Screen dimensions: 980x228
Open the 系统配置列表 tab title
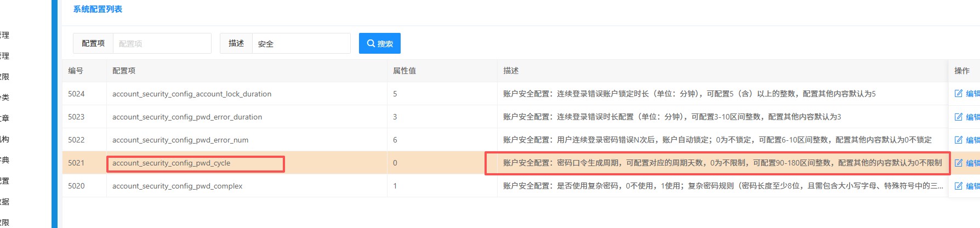(x=98, y=9)
